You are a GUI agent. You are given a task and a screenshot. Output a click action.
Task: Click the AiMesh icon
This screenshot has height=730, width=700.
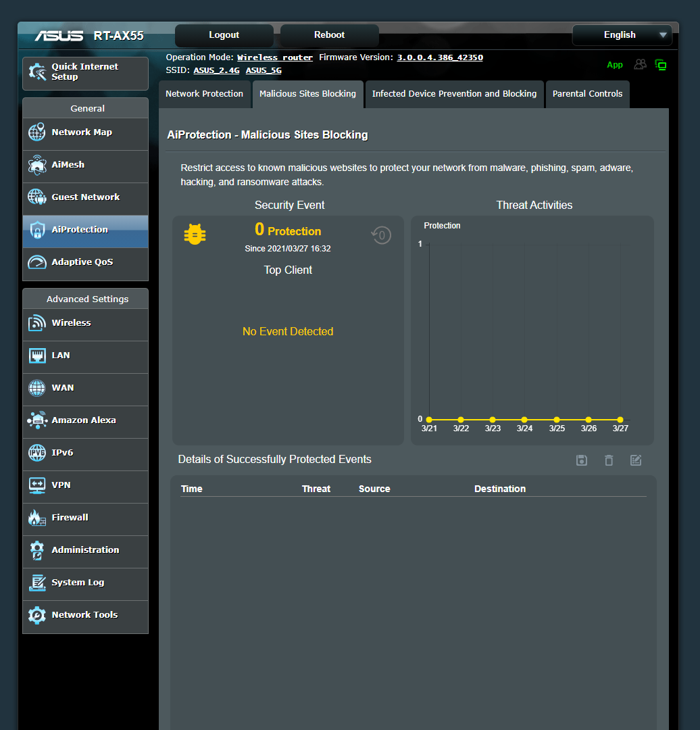(36, 165)
